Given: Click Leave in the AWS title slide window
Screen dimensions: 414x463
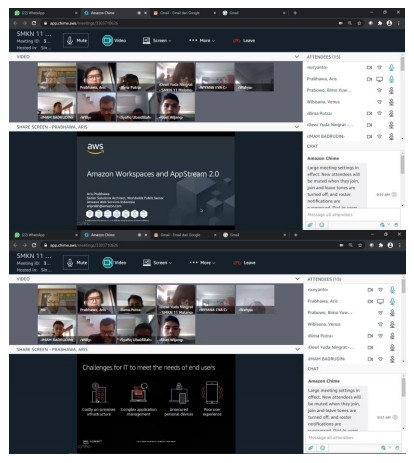Looking at the screenshot, I should tap(244, 40).
